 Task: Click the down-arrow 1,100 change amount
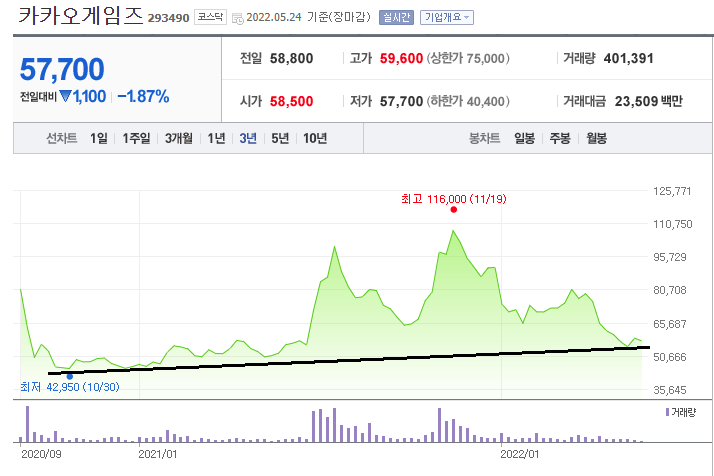pyautogui.click(x=83, y=97)
